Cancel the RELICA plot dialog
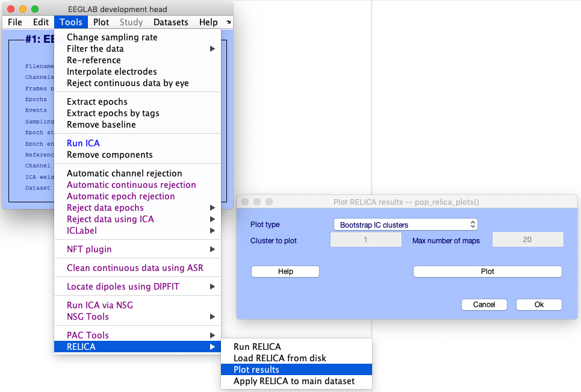Viewport: 581px width, 392px height. pos(484,305)
